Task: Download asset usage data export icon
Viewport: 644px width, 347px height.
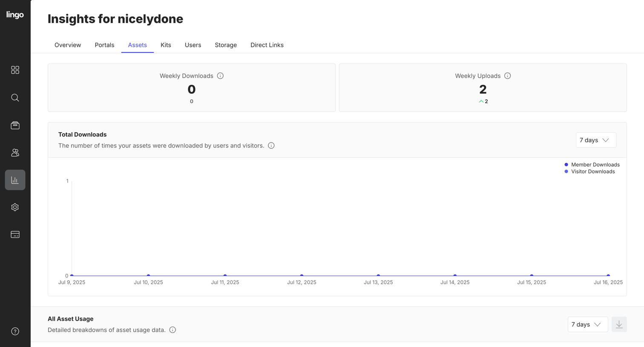Action: tap(619, 324)
